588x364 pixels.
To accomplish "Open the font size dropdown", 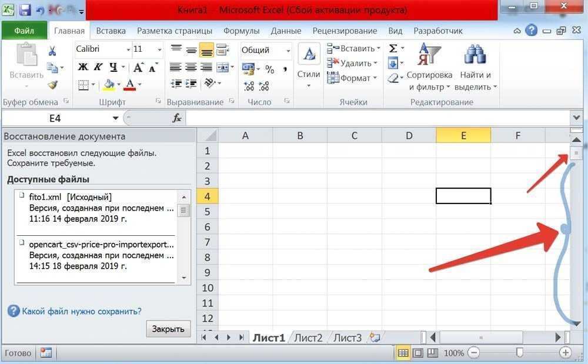I will click(x=158, y=50).
